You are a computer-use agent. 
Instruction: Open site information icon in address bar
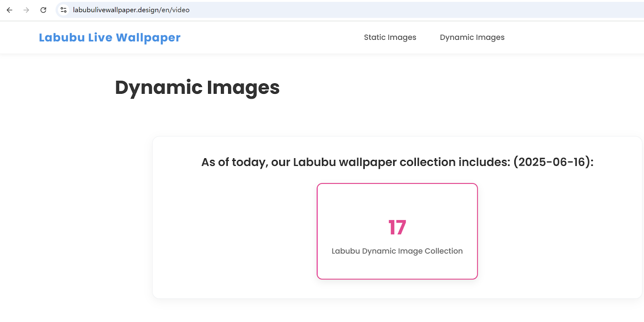coord(64,10)
